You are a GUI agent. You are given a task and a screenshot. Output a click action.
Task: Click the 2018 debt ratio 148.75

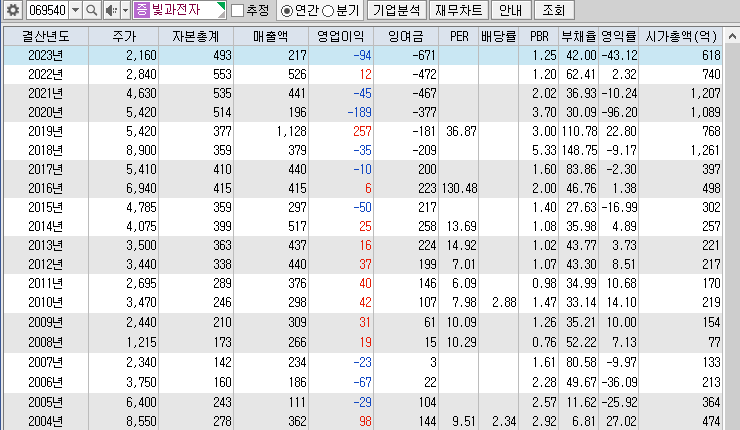point(579,150)
